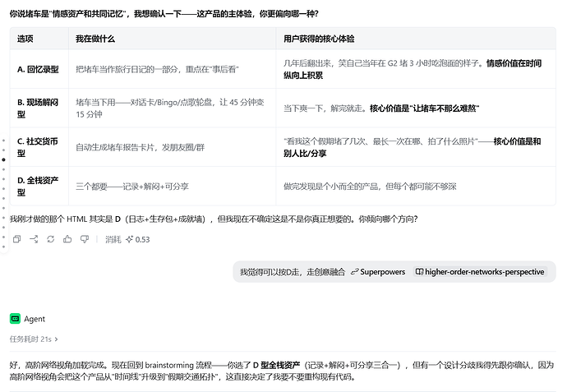
Task: Click the cell ending 情感价值在时间纵向上积累
Action: tap(416, 69)
